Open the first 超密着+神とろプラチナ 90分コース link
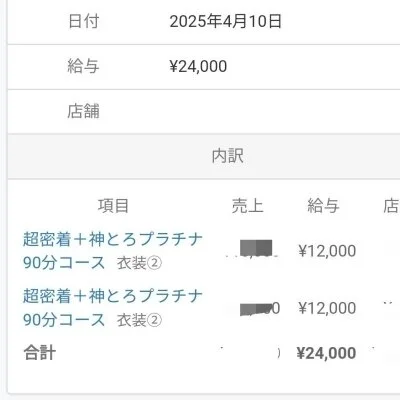Screen dimensions: 400x400 point(113,251)
